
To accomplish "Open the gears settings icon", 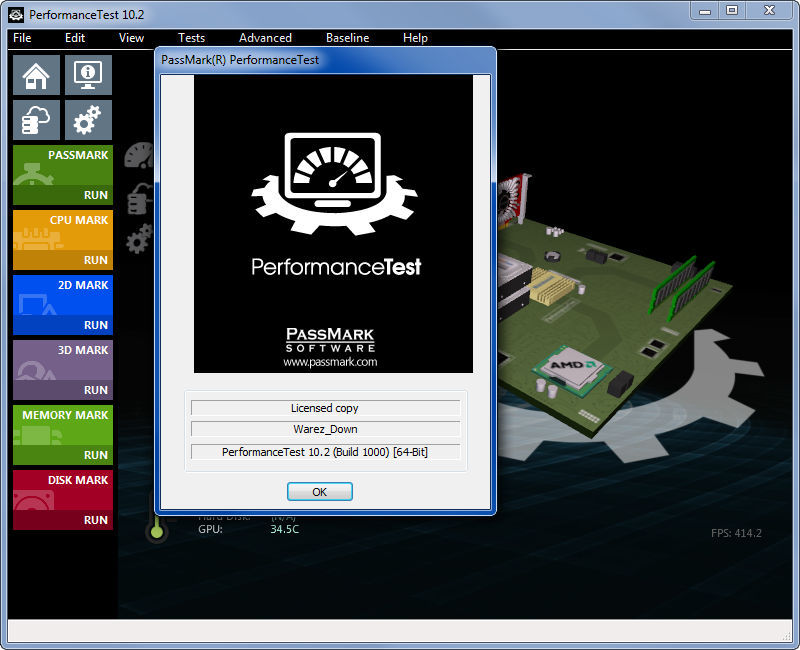I will pyautogui.click(x=88, y=120).
